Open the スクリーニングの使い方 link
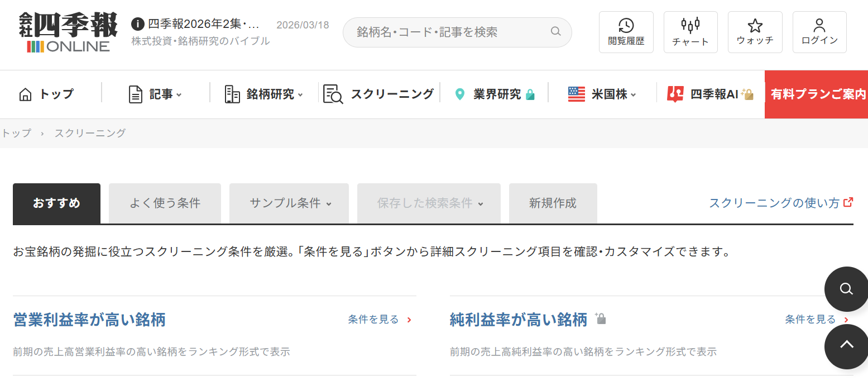Viewport: 868px width, 385px height. 780,203
